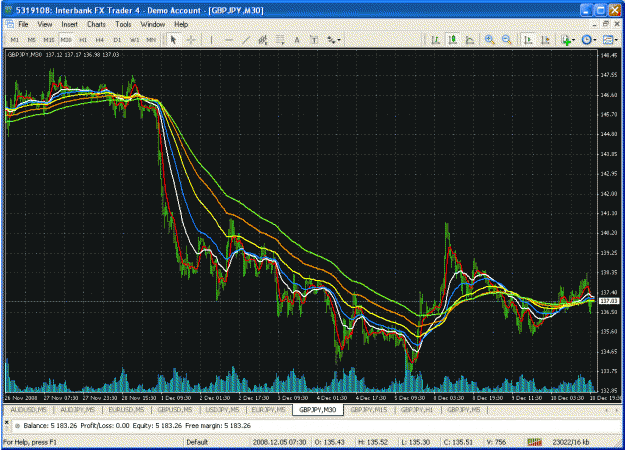Click the 'Balance: 5 183.26' text

(x=50, y=426)
